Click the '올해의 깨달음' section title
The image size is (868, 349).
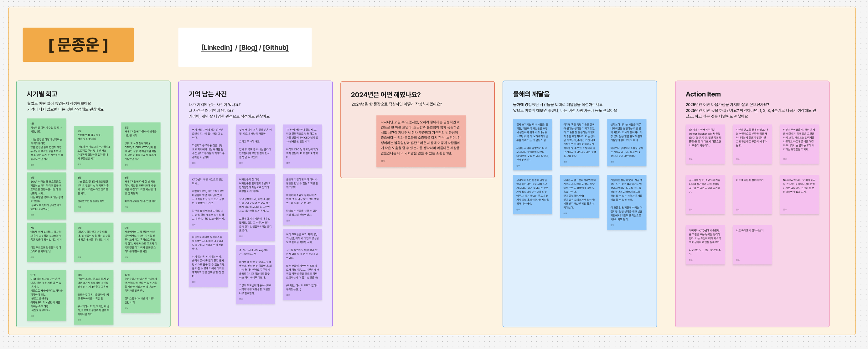click(x=531, y=94)
